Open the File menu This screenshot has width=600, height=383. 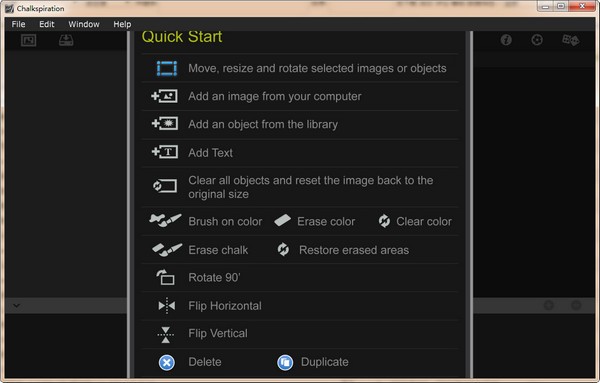[x=18, y=24]
